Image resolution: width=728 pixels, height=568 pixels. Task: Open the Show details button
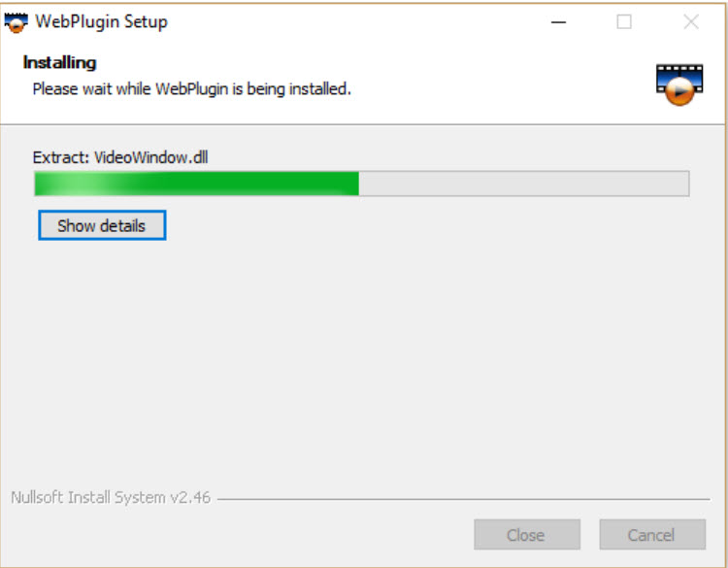tap(102, 225)
